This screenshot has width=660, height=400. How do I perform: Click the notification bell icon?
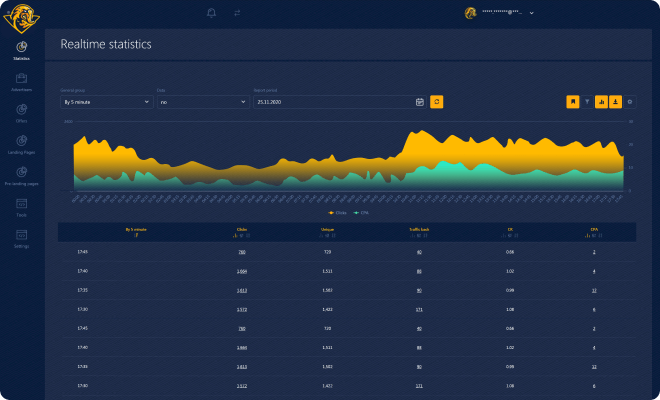211,13
